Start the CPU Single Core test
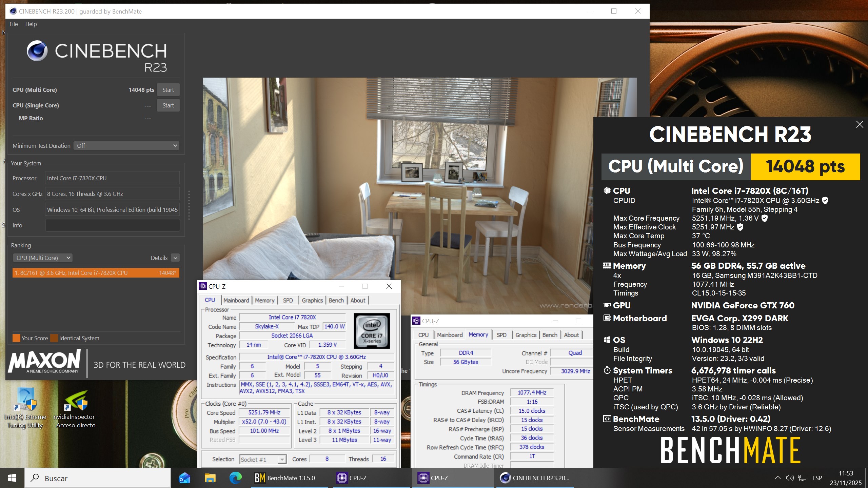 click(168, 105)
